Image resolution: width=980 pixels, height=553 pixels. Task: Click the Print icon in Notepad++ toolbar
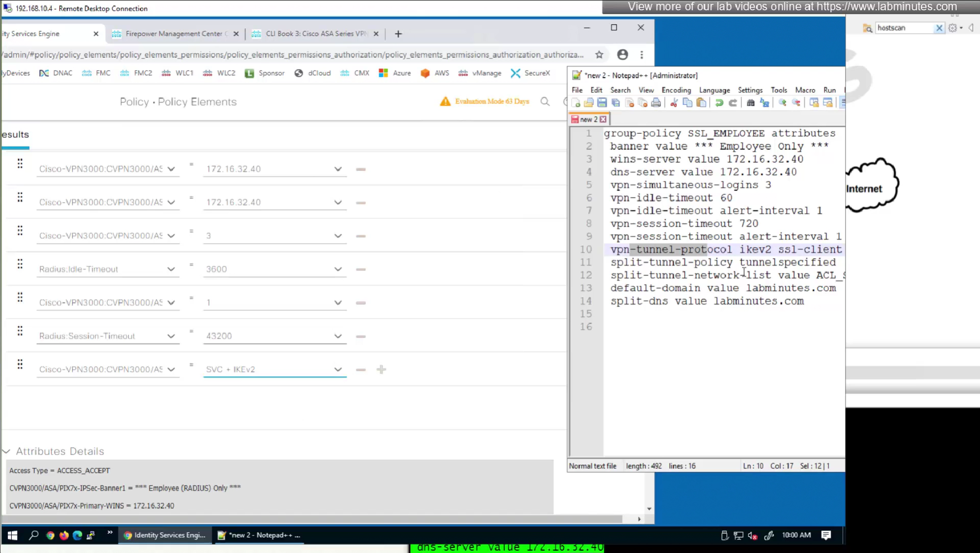pos(656,102)
